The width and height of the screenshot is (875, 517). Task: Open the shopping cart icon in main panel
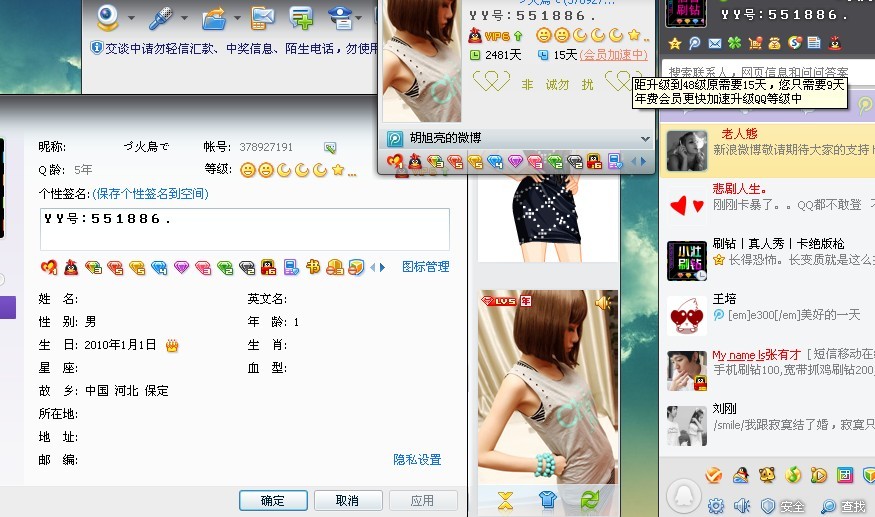click(755, 43)
